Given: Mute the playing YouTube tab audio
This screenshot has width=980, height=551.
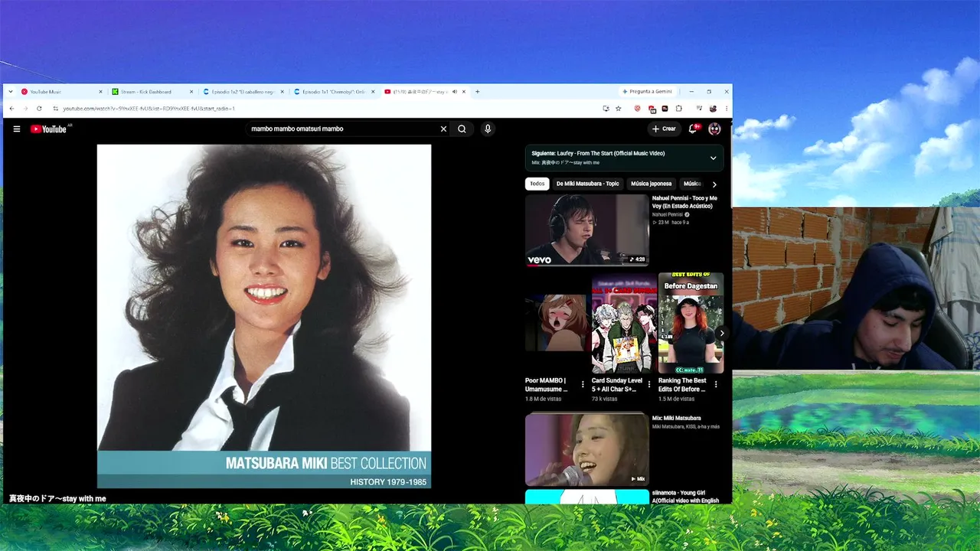Looking at the screenshot, I should tap(454, 92).
